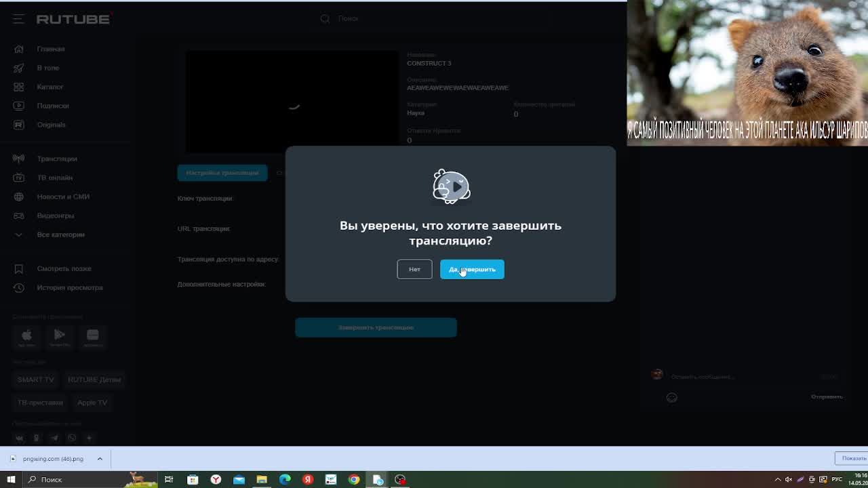
Task: Click the home icon beside 'Главная'
Action: coord(19,49)
